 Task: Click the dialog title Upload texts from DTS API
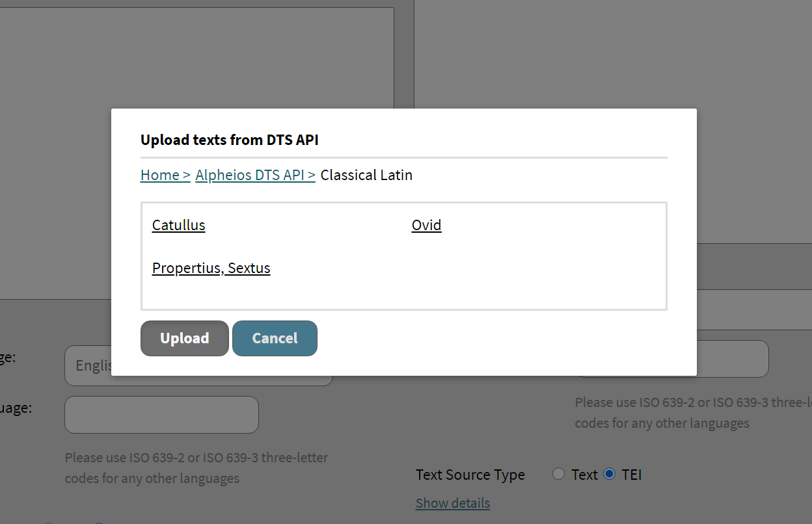coord(229,140)
